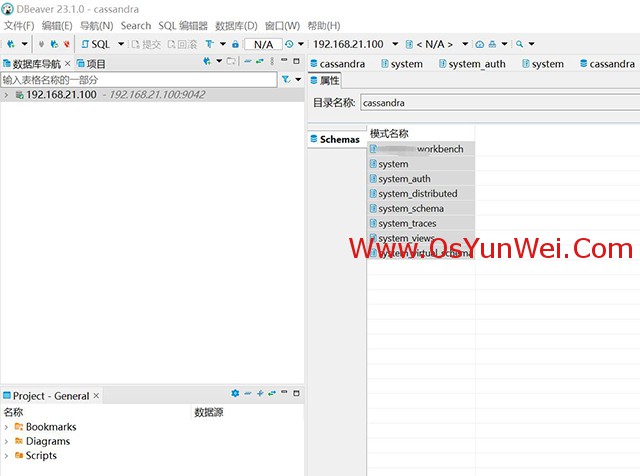
Task: Click the plus icon in Project panel toolbar
Action: tap(260, 393)
